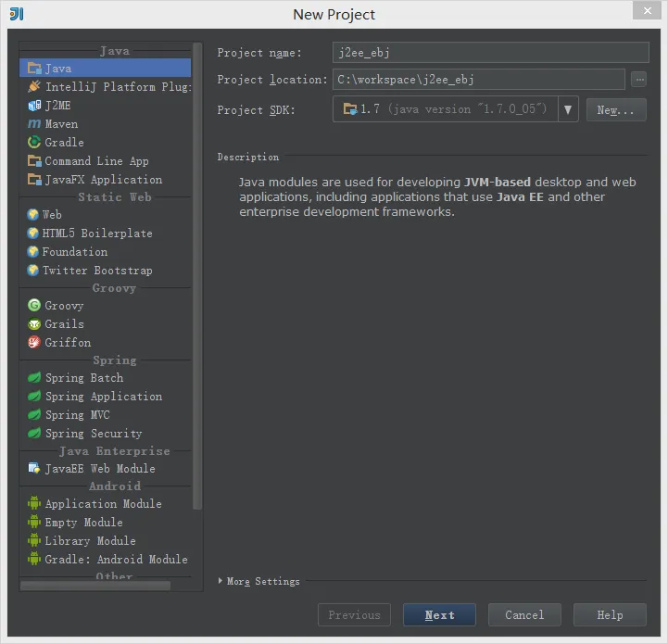Choose the Grails icon
The height and width of the screenshot is (644, 668).
(x=34, y=324)
